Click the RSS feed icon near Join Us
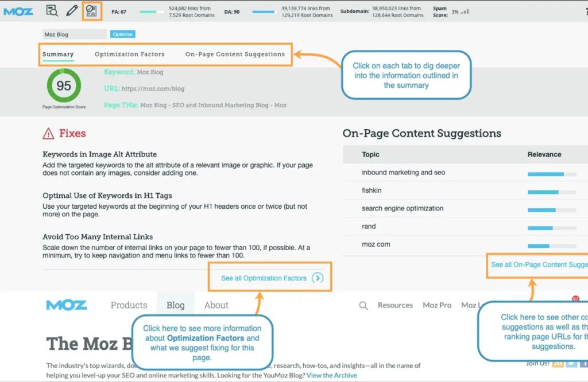 coord(558,365)
